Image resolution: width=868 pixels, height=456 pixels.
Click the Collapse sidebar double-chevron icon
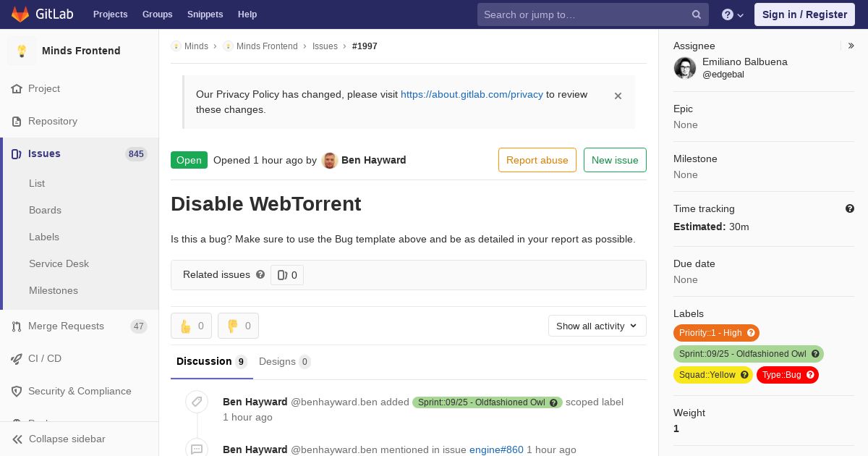[x=17, y=439]
